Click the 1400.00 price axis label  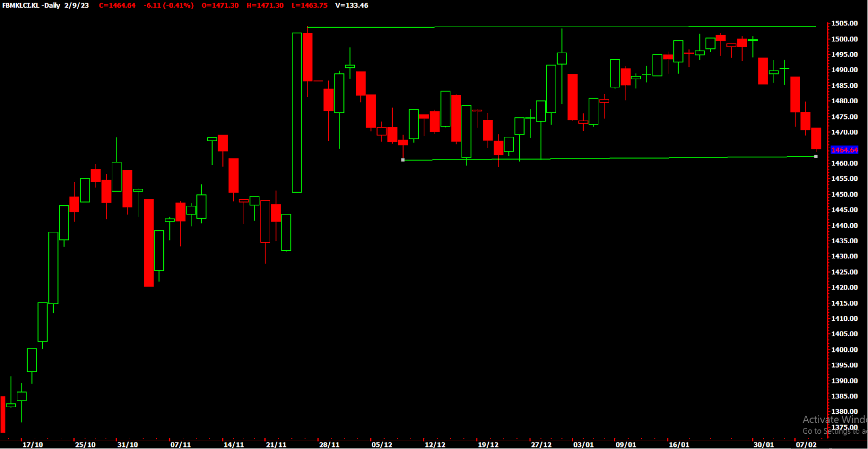[845, 350]
